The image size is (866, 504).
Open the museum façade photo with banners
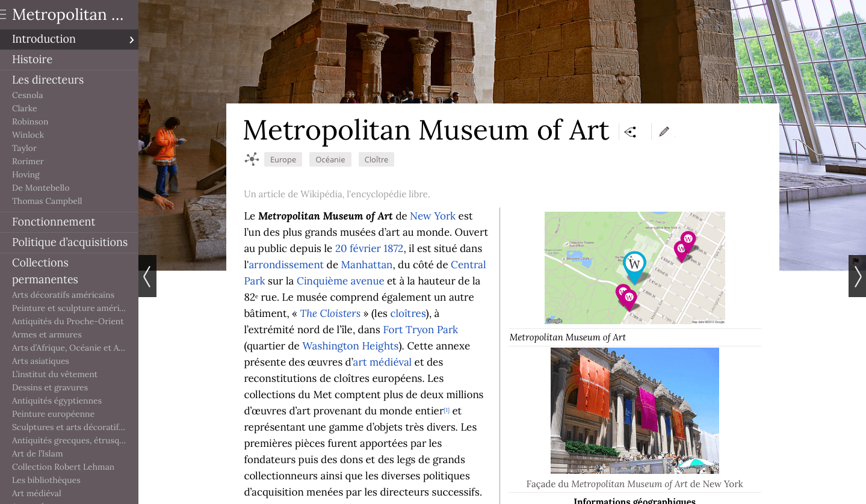point(635,411)
